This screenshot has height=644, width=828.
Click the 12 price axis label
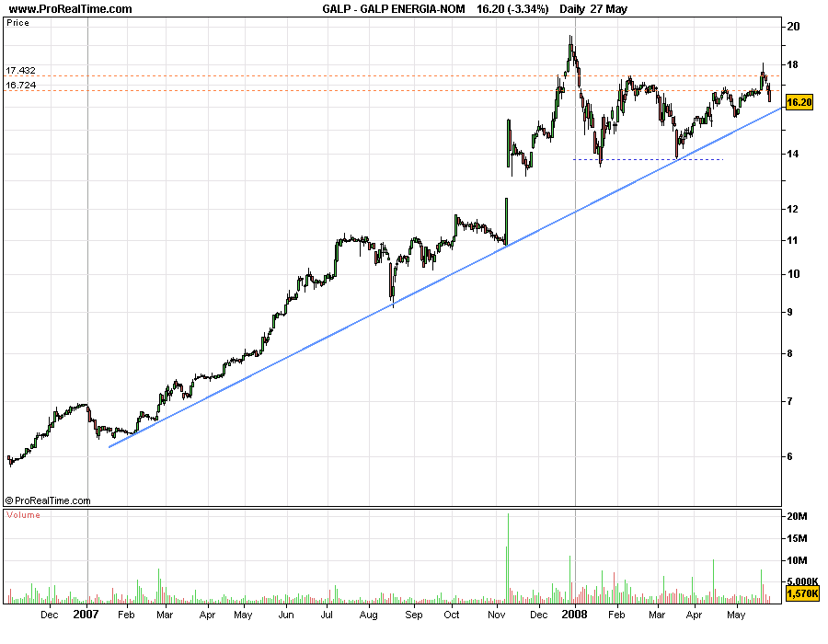point(792,209)
